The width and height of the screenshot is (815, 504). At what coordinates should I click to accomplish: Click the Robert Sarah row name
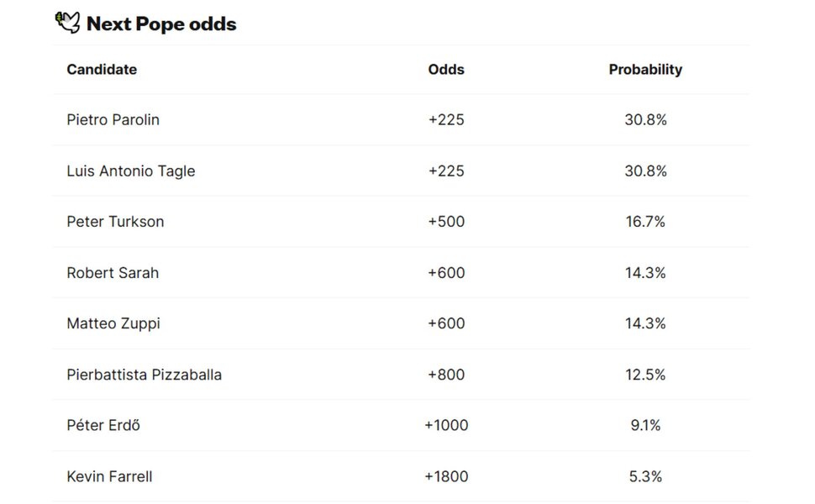pos(113,273)
